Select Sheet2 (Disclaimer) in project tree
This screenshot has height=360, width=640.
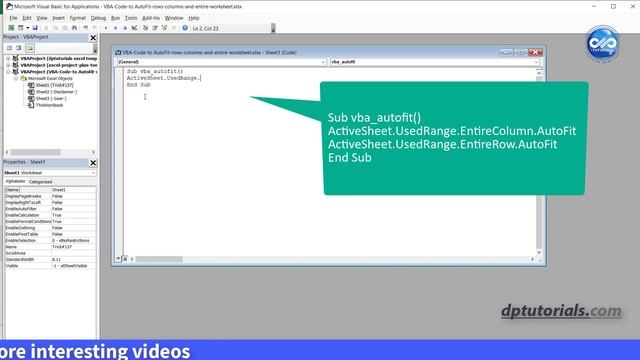coord(56,92)
